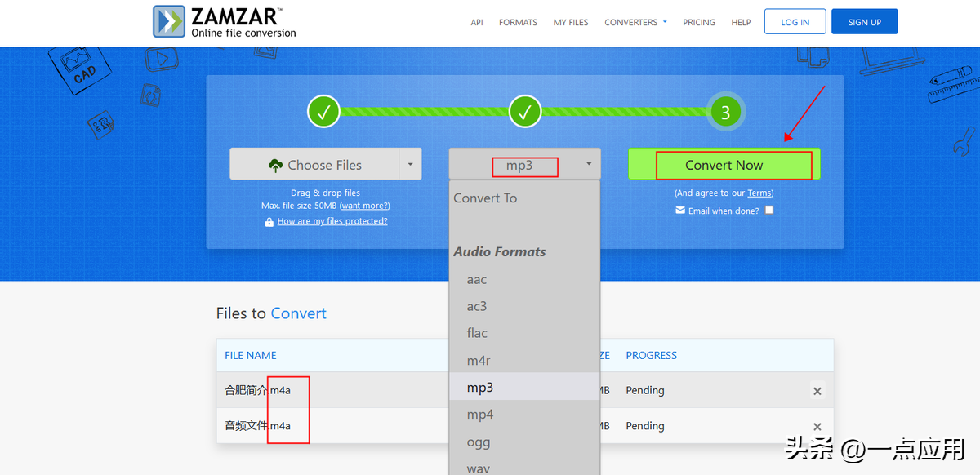Open the want more? link
This screenshot has height=475, width=980.
point(365,206)
